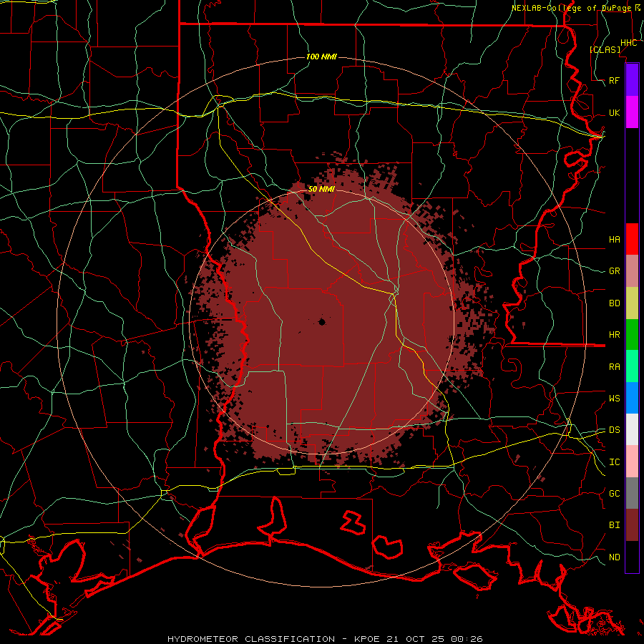Click the blue WS legend swatch
Viewport: 644px width, 644px height.
(x=632, y=398)
